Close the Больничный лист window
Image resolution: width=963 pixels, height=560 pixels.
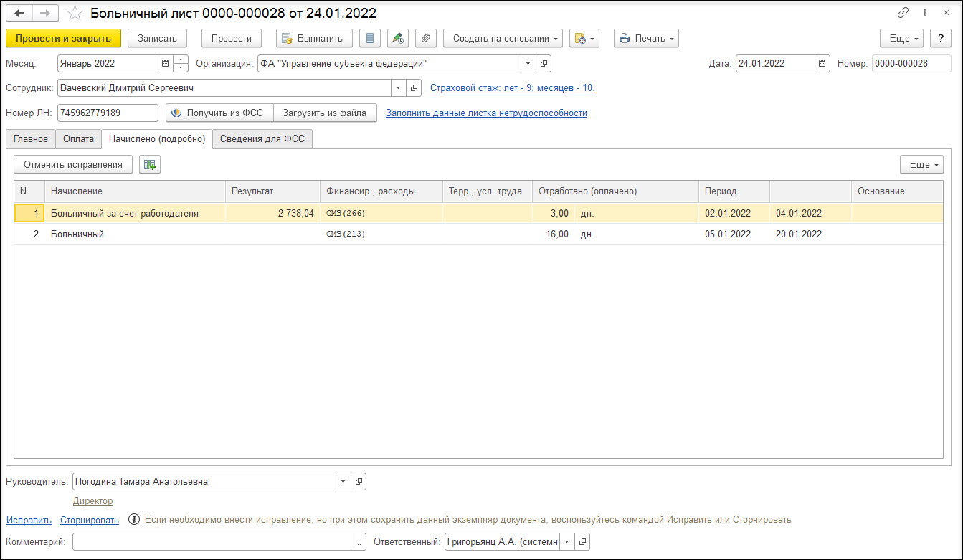tap(947, 13)
